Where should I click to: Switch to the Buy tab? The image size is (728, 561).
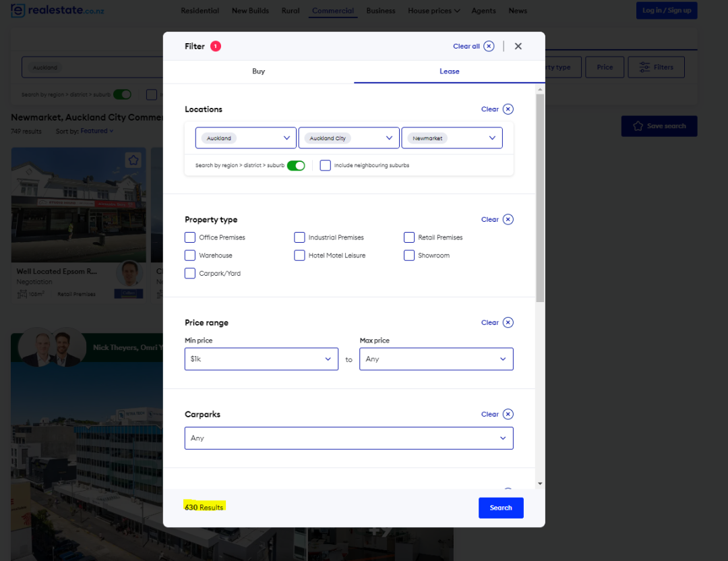pyautogui.click(x=259, y=71)
